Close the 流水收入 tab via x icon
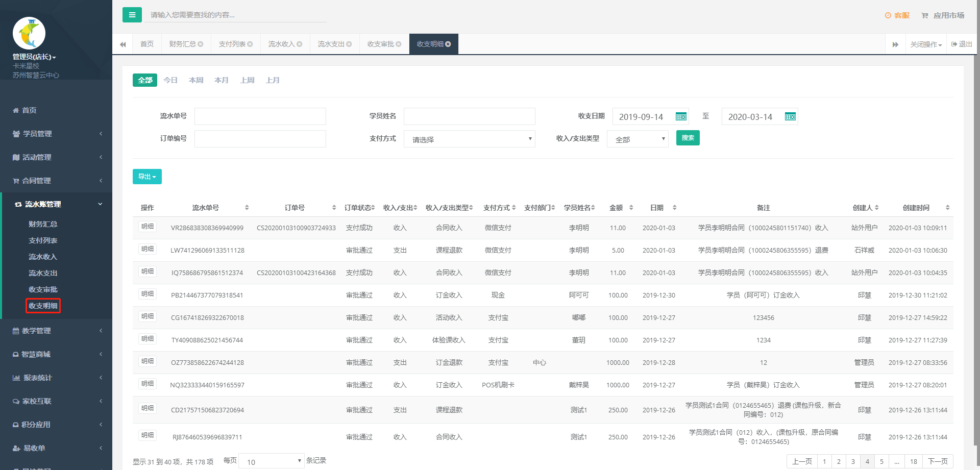This screenshot has width=980, height=470. 300,44
